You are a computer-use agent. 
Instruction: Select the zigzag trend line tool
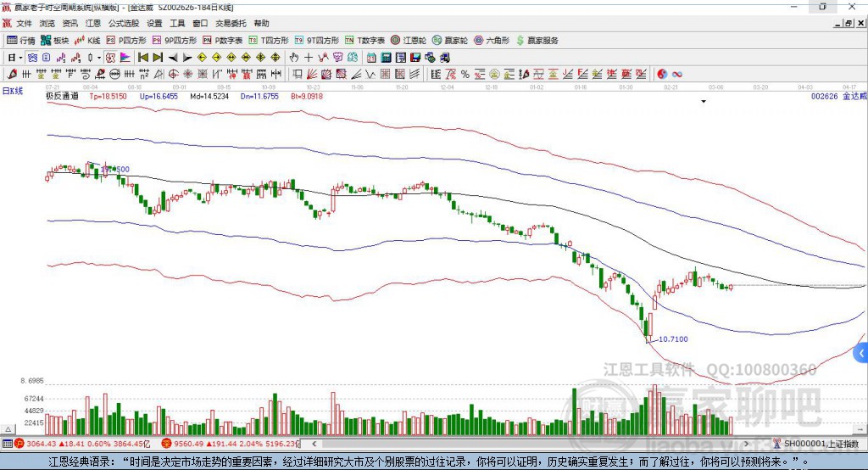[x=323, y=58]
